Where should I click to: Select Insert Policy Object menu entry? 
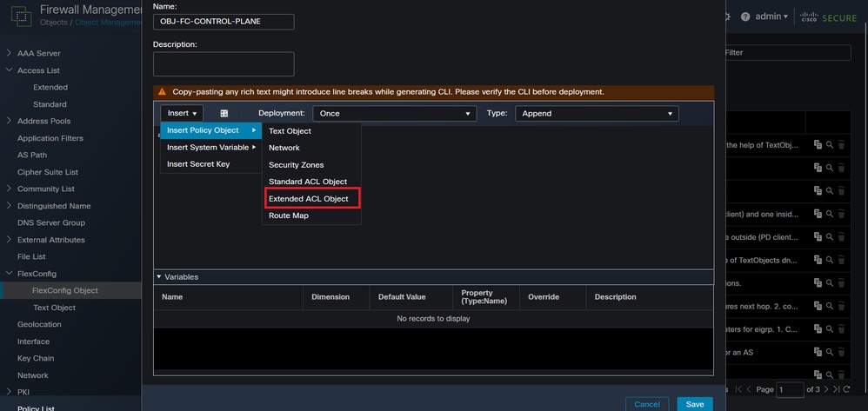[210, 130]
